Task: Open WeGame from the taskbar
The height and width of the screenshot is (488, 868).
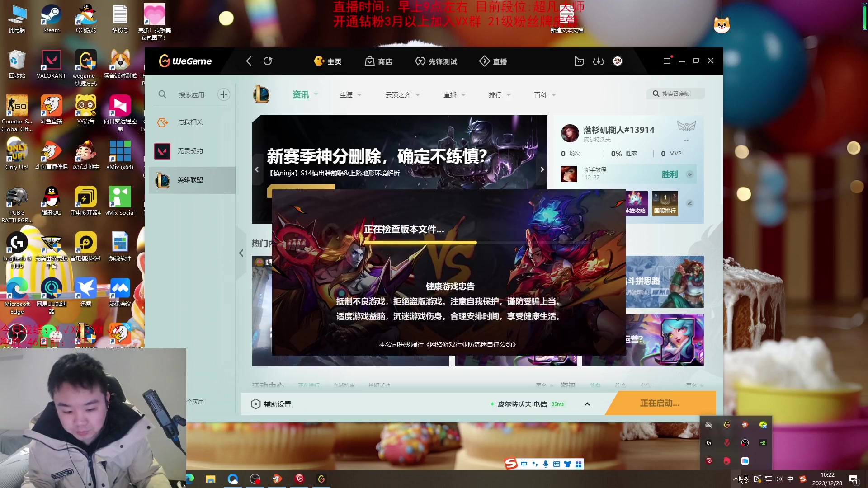Action: [x=321, y=479]
